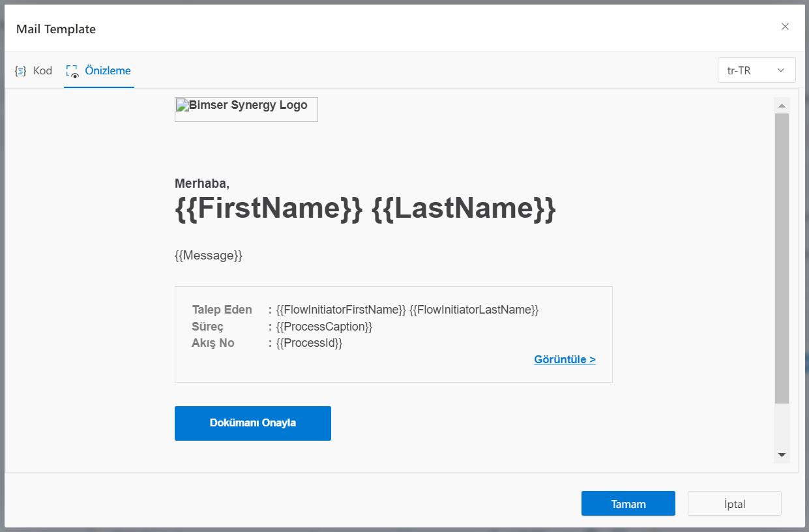
Task: Switch to the Kod tab
Action: 42,70
